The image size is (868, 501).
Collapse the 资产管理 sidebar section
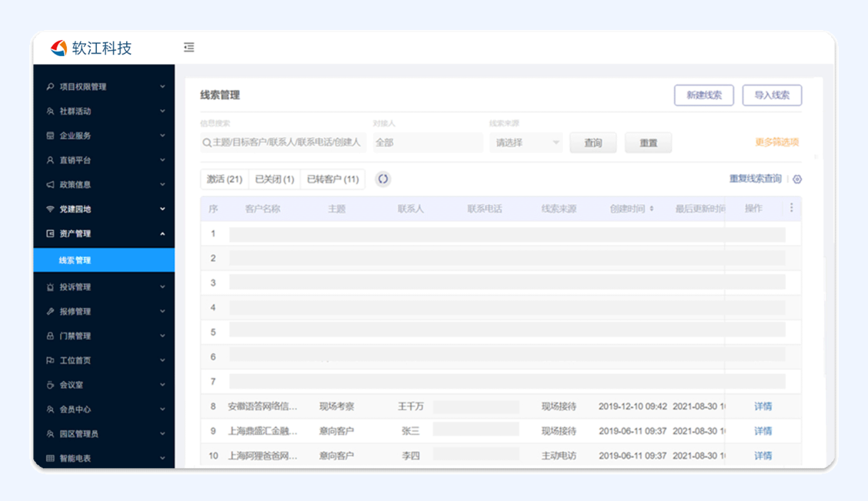coord(162,234)
